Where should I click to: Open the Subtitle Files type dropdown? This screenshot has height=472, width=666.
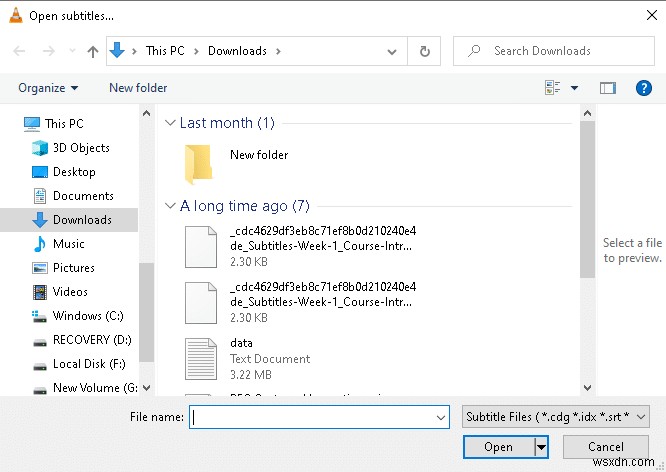(x=557, y=417)
